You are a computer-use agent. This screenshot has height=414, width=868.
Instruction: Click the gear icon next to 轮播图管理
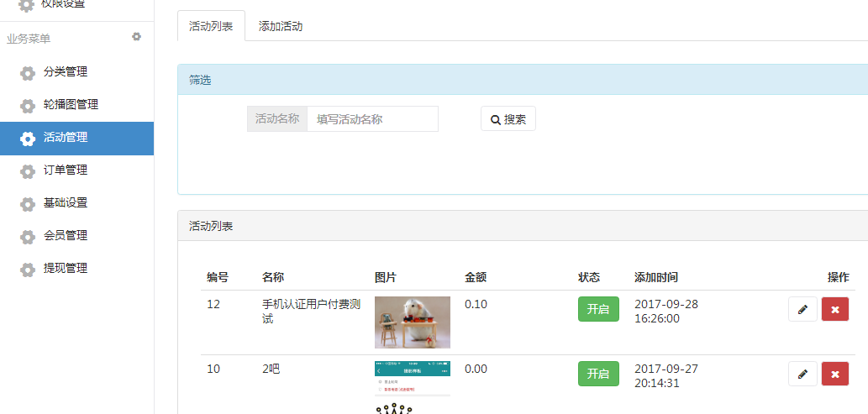click(28, 106)
